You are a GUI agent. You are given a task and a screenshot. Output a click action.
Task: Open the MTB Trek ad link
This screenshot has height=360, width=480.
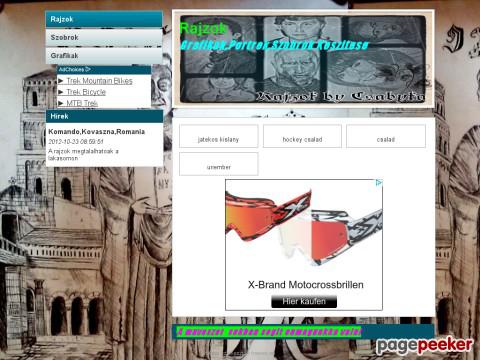point(82,103)
